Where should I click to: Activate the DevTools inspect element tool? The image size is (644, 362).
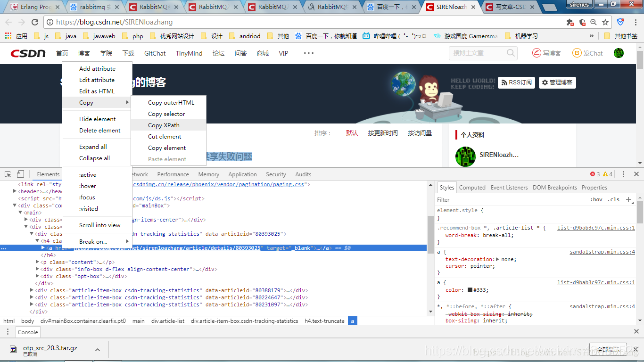coord(8,174)
